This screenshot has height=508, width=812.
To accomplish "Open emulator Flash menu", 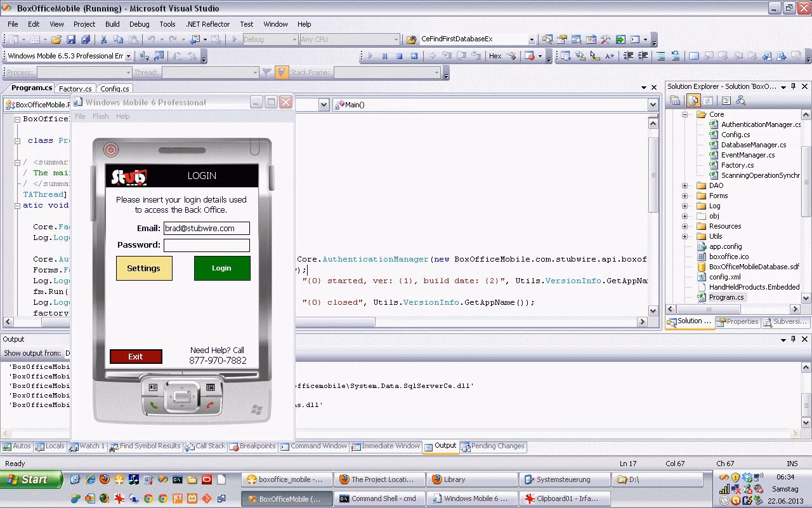I will [x=101, y=116].
